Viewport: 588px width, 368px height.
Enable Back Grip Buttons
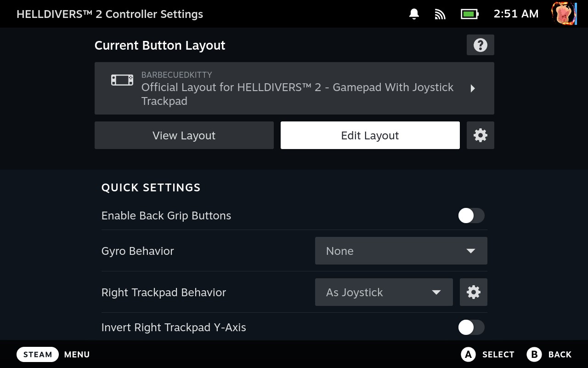click(470, 215)
